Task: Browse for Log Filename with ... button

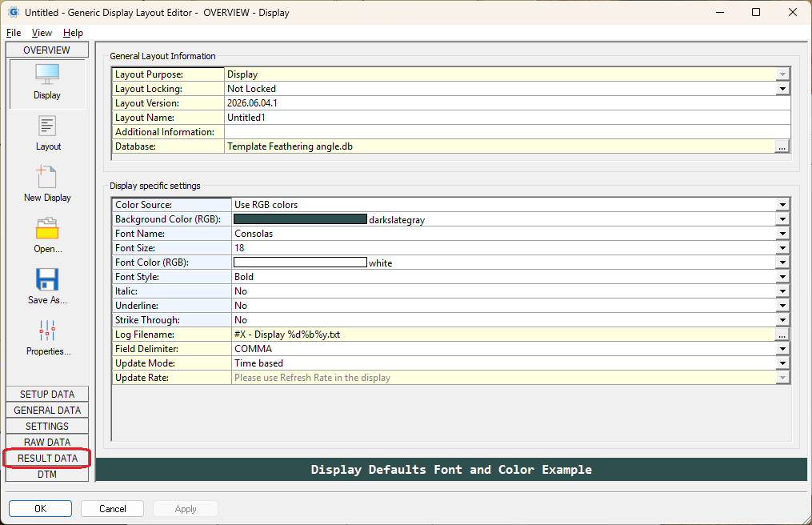Action: [782, 335]
